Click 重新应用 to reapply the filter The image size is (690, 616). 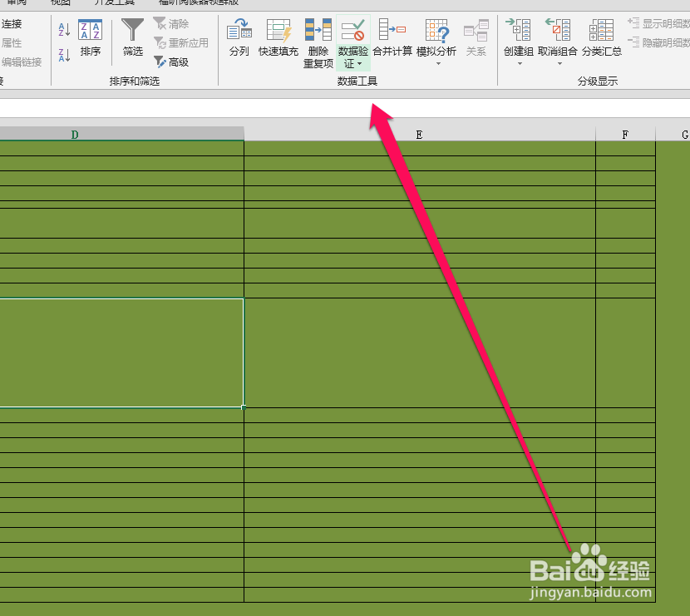[x=181, y=42]
